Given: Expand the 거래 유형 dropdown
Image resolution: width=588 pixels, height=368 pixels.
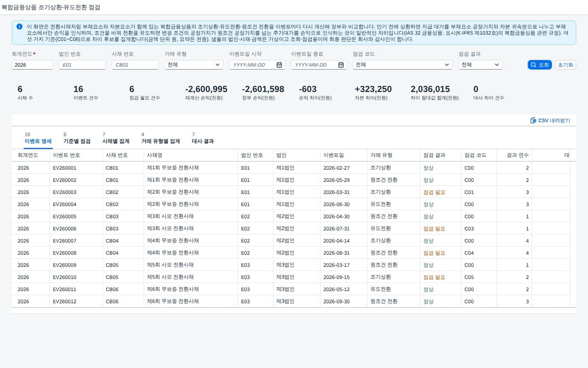Looking at the screenshot, I should pyautogui.click(x=194, y=65).
